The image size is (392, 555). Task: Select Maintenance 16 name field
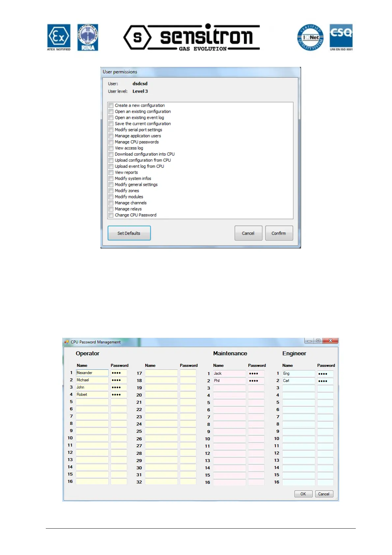(x=230, y=482)
